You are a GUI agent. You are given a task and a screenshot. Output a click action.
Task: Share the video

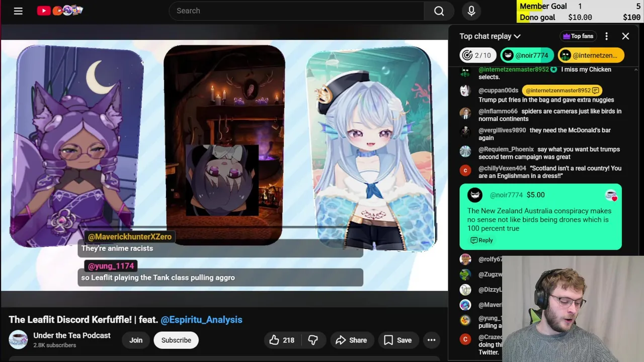coord(351,340)
